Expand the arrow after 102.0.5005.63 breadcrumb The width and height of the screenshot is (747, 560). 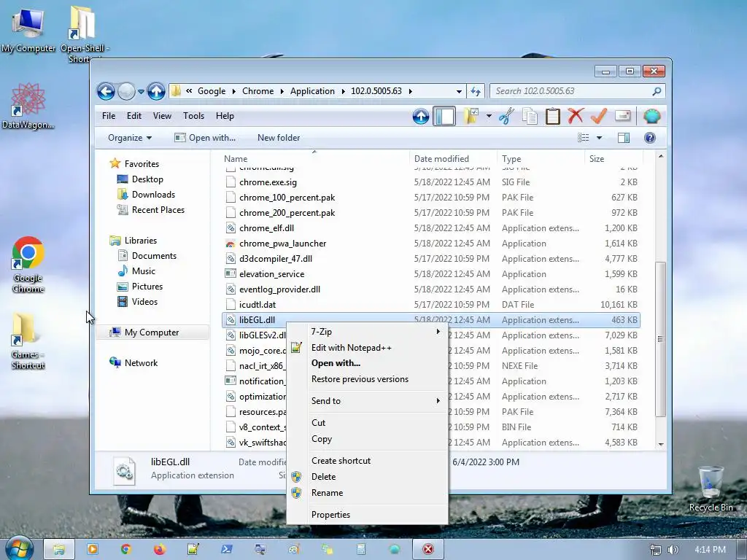coord(410,91)
